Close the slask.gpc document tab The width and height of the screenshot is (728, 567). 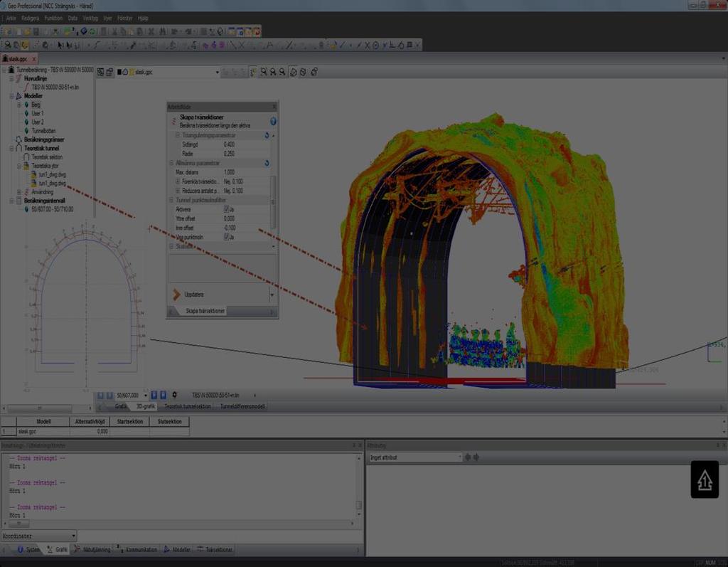(x=34, y=59)
